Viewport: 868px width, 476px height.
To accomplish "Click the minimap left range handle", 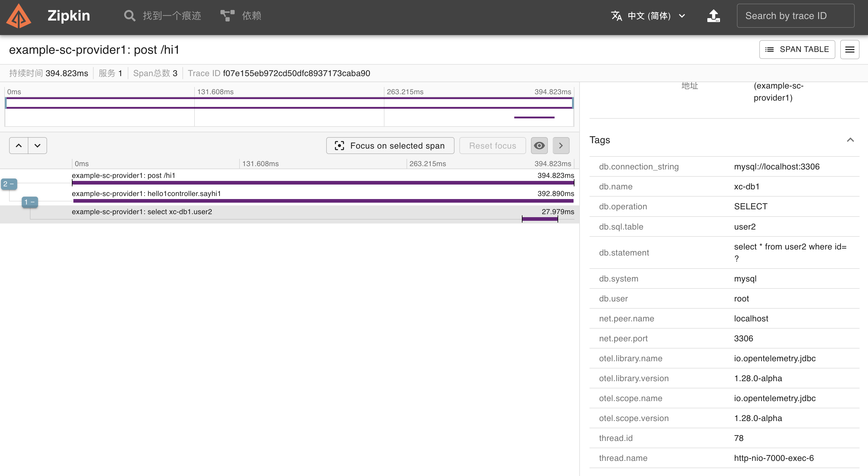I will [6, 103].
